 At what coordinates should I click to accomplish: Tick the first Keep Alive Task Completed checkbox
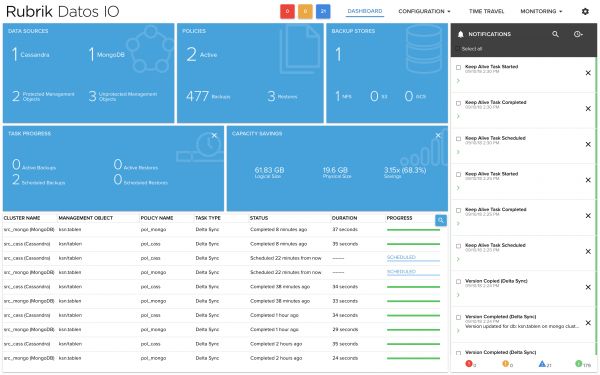458,103
